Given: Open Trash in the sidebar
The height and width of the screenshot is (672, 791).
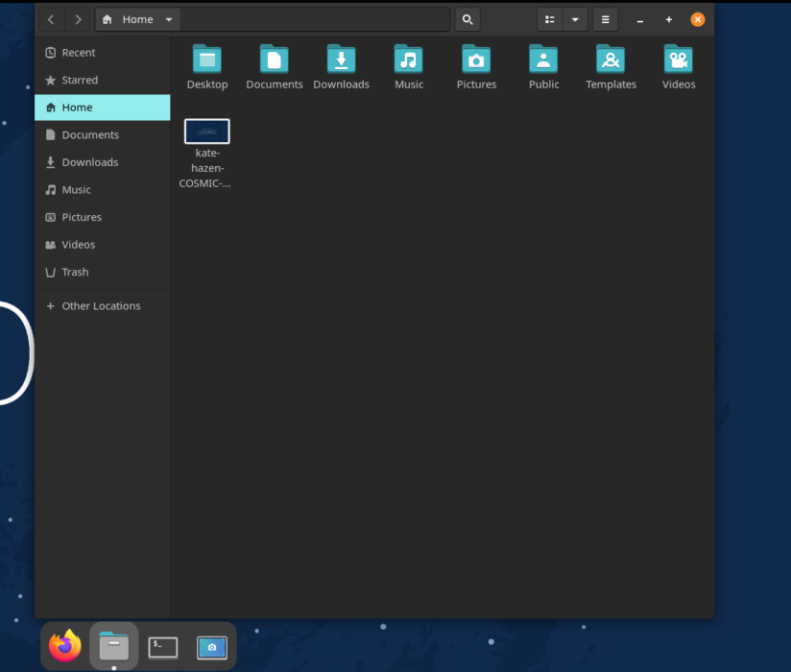Looking at the screenshot, I should pos(103,272).
